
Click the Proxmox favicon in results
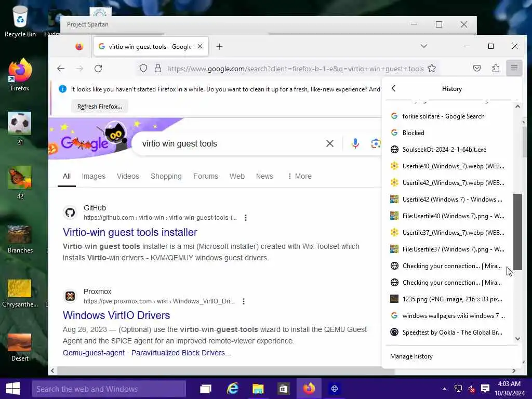[x=70, y=296]
